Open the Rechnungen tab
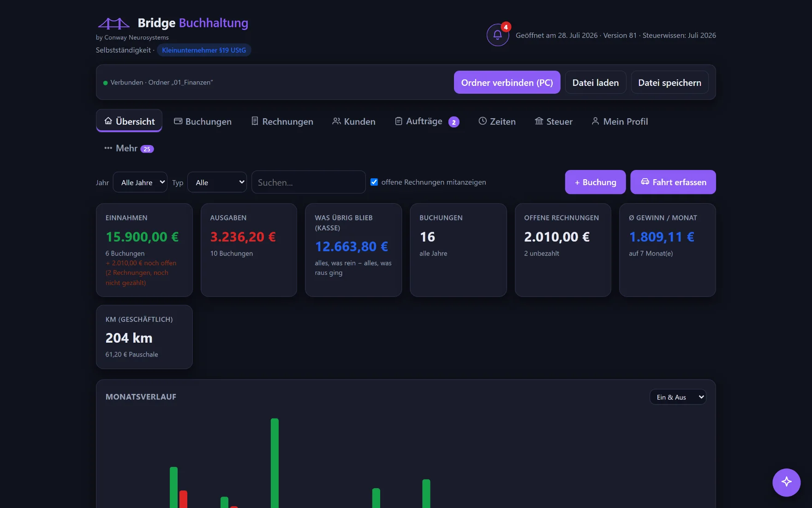Screen dimensions: 812x508 point(282,121)
